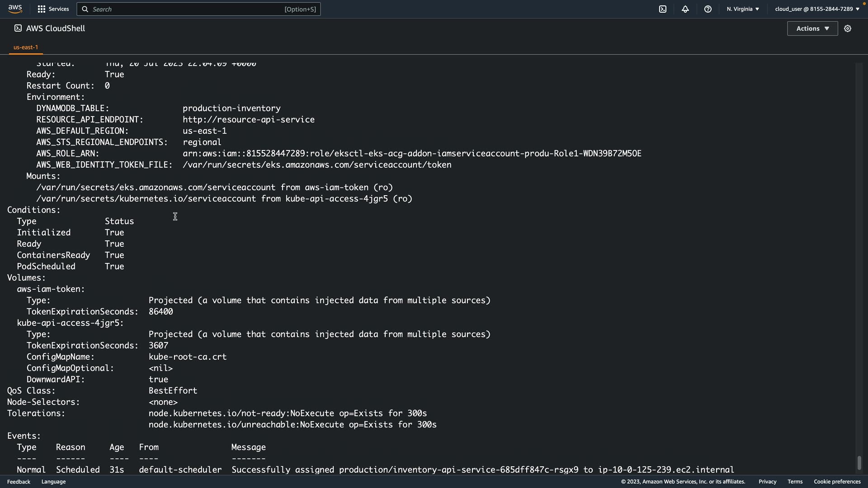Click the AWS logo home icon
Screen dimensions: 868x488
click(15, 9)
